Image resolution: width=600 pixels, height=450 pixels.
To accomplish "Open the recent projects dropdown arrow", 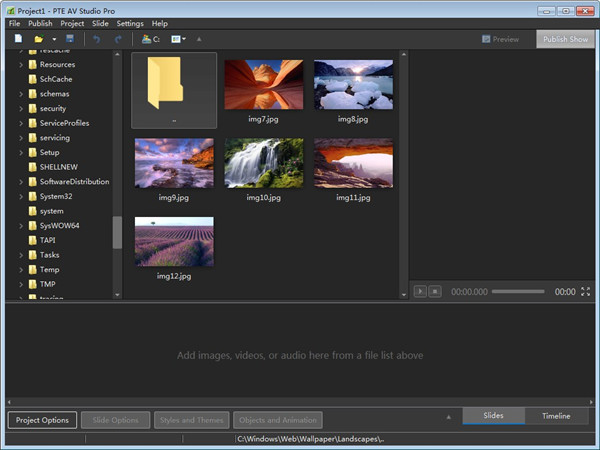I will pos(54,39).
